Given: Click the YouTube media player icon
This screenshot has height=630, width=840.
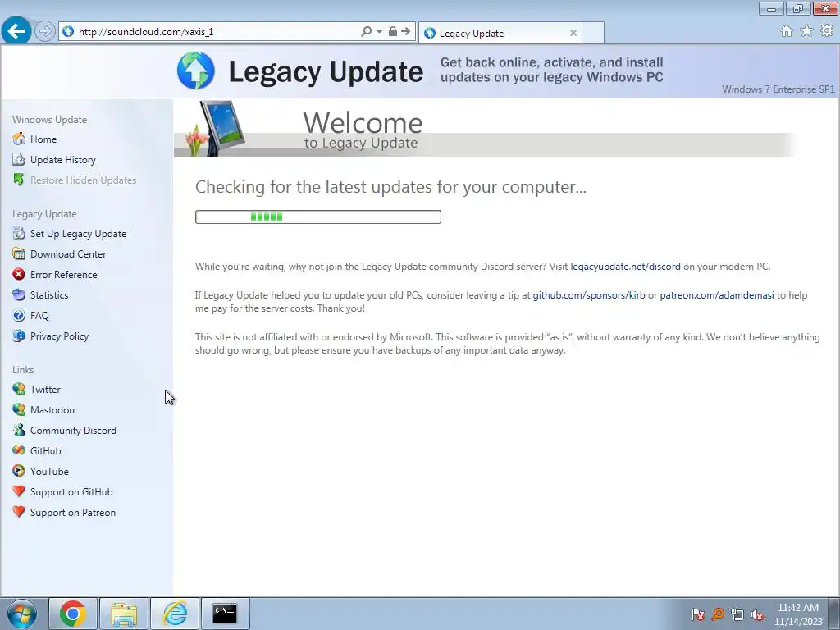Looking at the screenshot, I should (19, 472).
